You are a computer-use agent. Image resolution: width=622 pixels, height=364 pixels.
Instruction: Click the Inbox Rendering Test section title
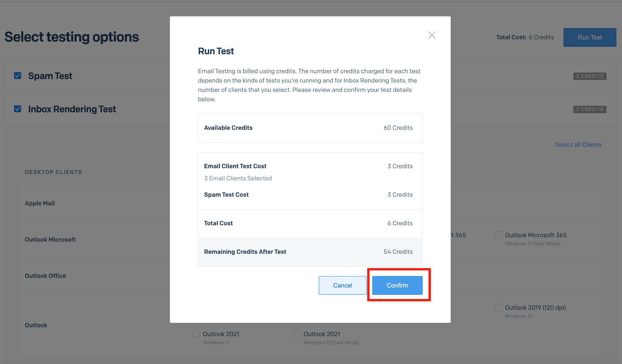(x=72, y=109)
